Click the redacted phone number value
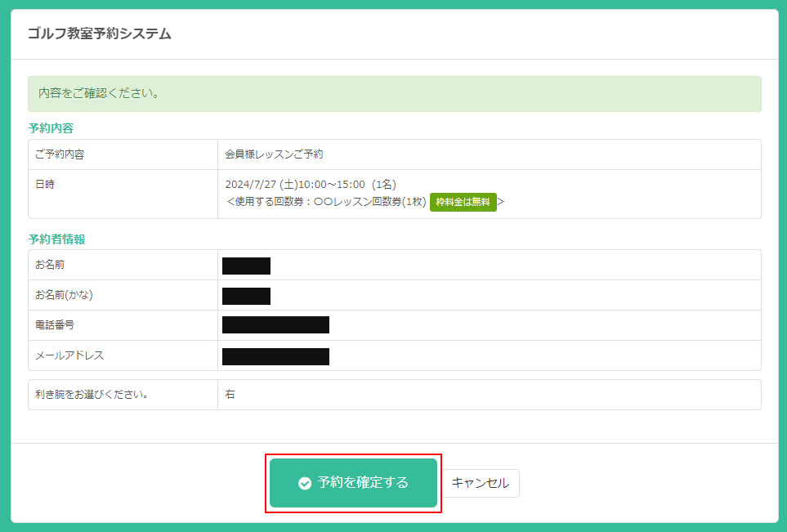Viewport: 787px width, 532px height. [x=275, y=325]
